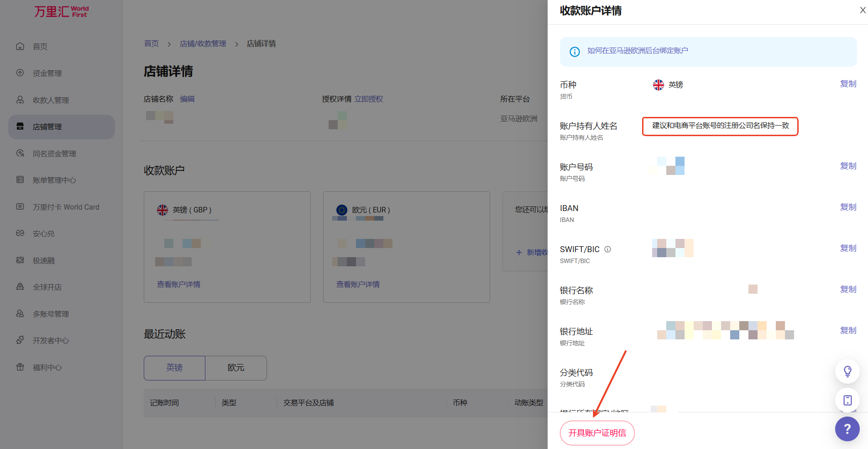The image size is (868, 449).
Task: Select the 万里付卡 World Card icon
Action: click(20, 206)
